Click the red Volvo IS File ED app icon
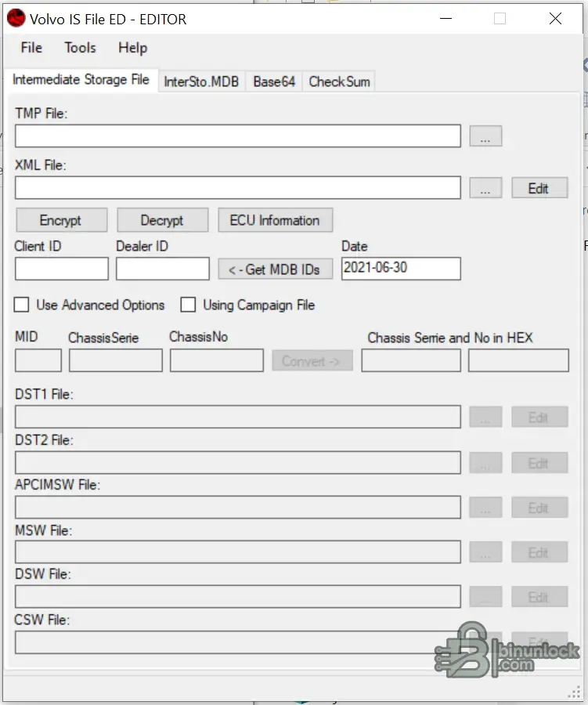Viewport: 588px width, 705px height. pyautogui.click(x=16, y=19)
